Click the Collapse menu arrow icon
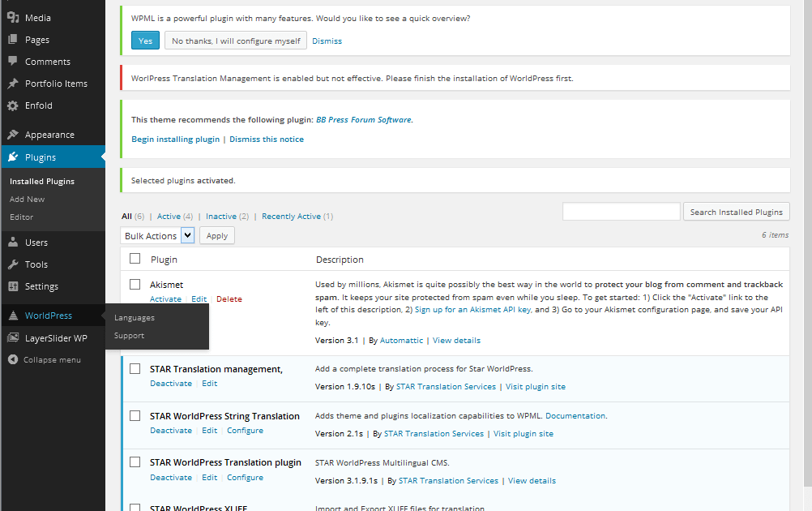The image size is (812, 511). click(13, 359)
